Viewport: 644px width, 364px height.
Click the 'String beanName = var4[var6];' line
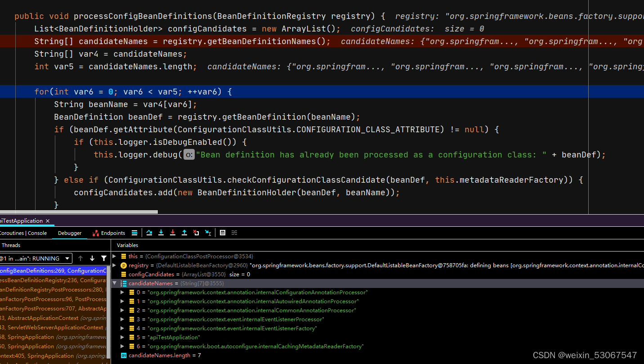click(125, 104)
